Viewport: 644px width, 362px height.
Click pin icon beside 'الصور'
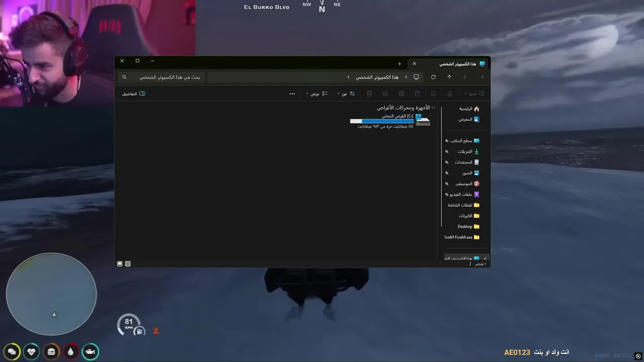446,173
